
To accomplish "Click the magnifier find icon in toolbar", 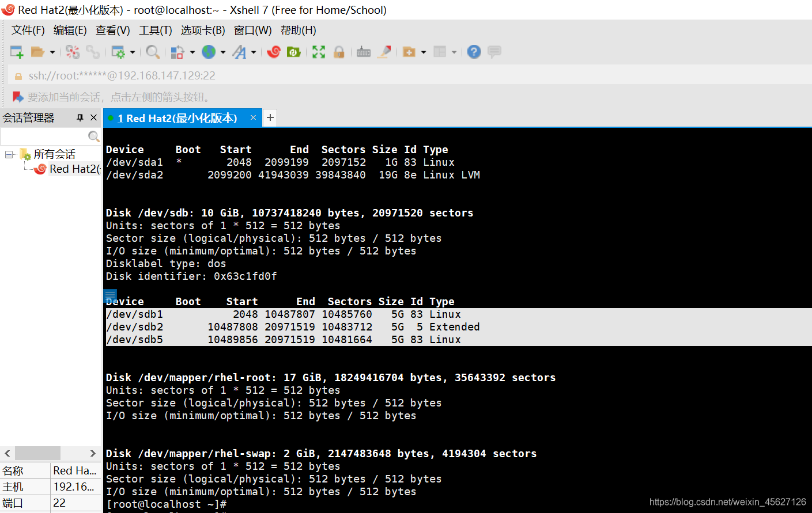I will click(153, 52).
